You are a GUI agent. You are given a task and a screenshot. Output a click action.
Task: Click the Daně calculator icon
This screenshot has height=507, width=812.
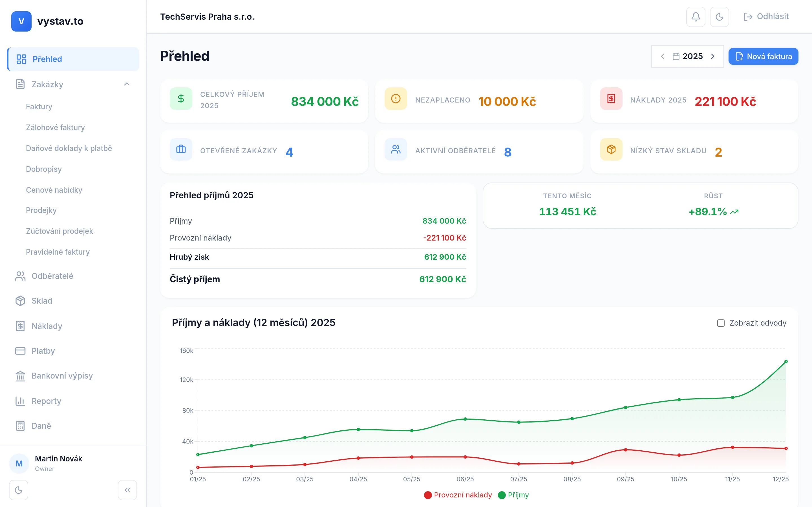20,426
